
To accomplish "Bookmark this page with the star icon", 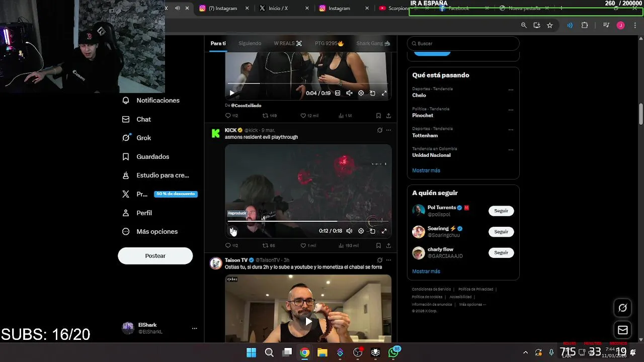I will tap(550, 25).
